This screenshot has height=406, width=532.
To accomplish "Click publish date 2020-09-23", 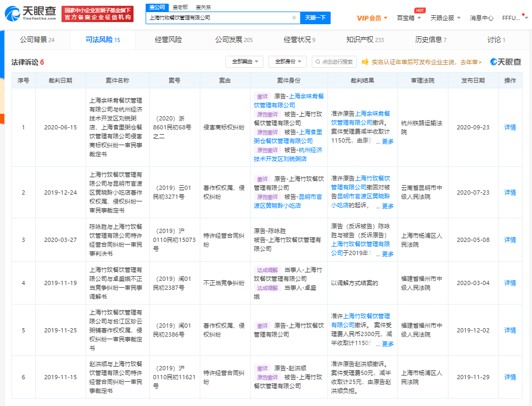I will pyautogui.click(x=473, y=127).
